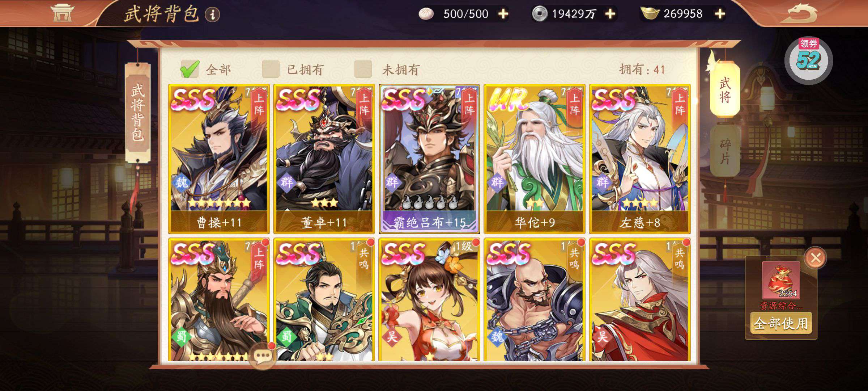Viewport: 868px width, 391px height.
Task: Add silver coins with plus icon
Action: point(610,14)
